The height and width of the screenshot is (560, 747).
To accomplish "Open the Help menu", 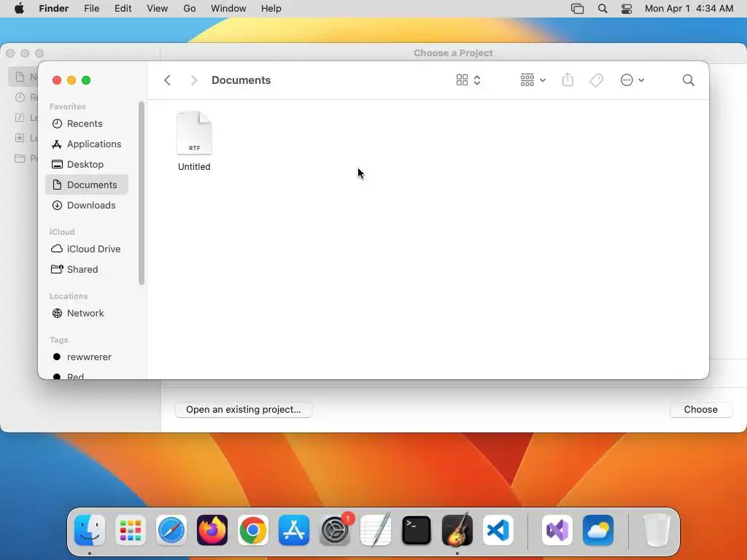I will [271, 9].
